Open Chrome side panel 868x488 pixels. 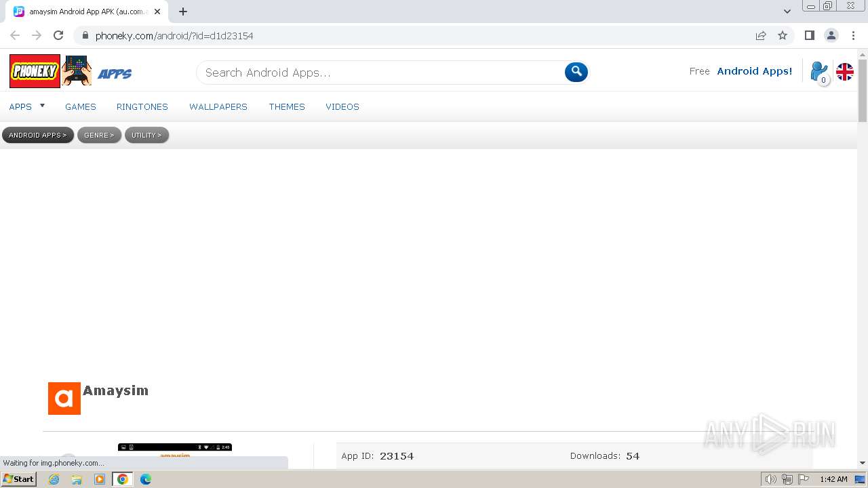(809, 35)
